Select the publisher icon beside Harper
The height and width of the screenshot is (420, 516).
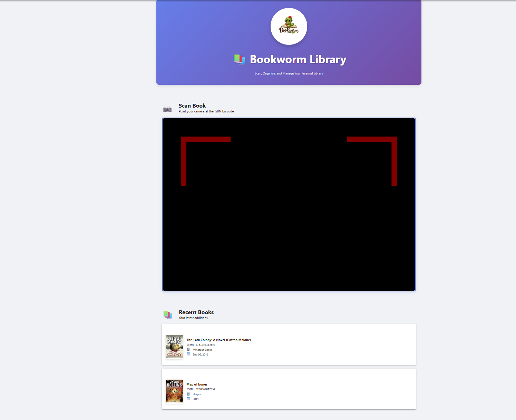click(x=188, y=394)
